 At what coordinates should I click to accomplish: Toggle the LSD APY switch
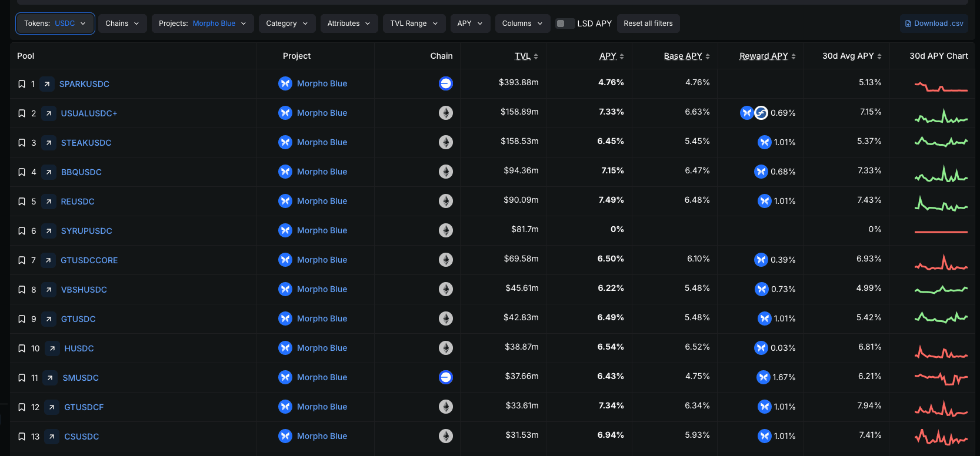(x=565, y=24)
